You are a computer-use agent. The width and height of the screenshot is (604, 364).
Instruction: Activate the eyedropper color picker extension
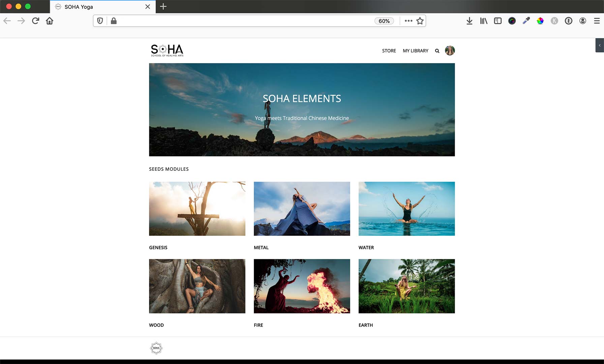pyautogui.click(x=526, y=21)
